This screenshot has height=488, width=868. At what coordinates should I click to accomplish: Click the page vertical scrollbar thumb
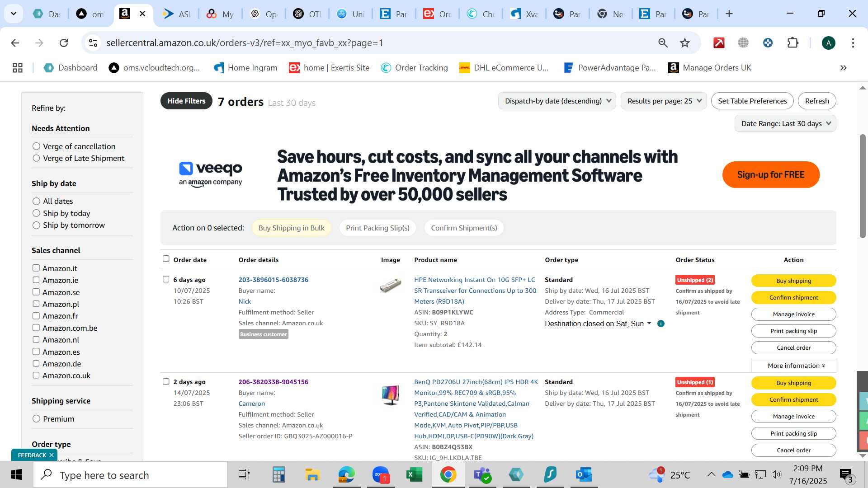(x=863, y=185)
